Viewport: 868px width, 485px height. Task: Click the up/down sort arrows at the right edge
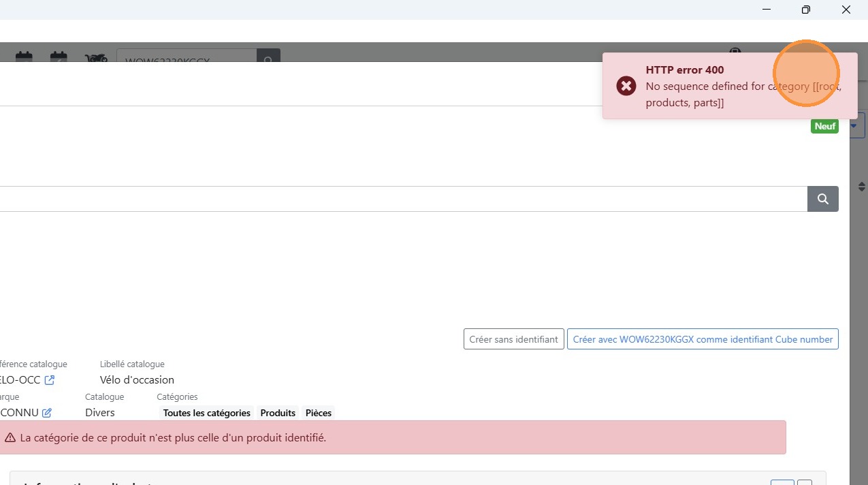861,187
